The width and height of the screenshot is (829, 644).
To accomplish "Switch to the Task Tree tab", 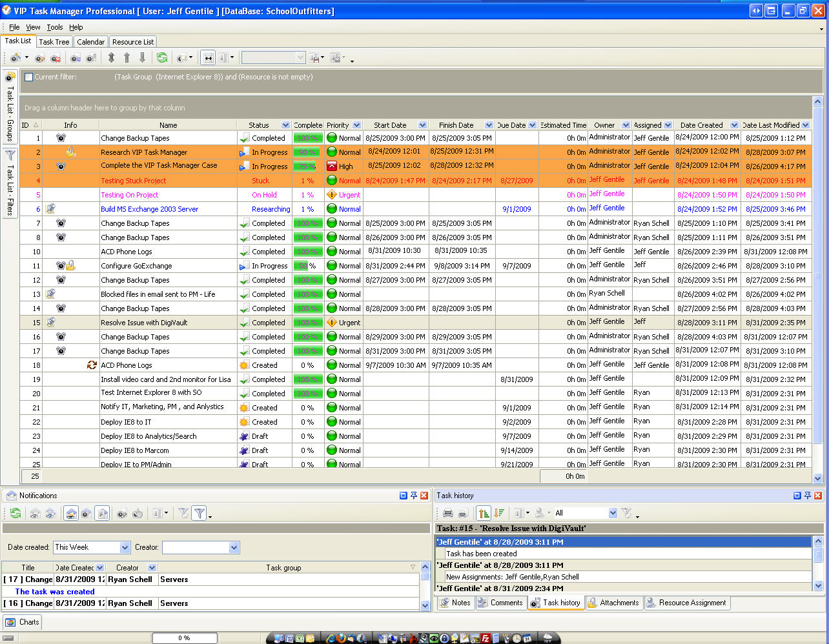I will coord(54,42).
